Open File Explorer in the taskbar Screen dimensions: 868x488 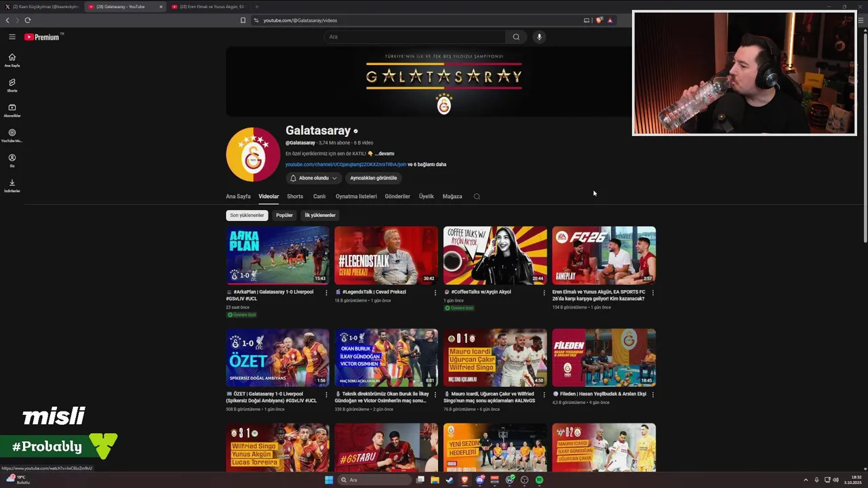(435, 480)
